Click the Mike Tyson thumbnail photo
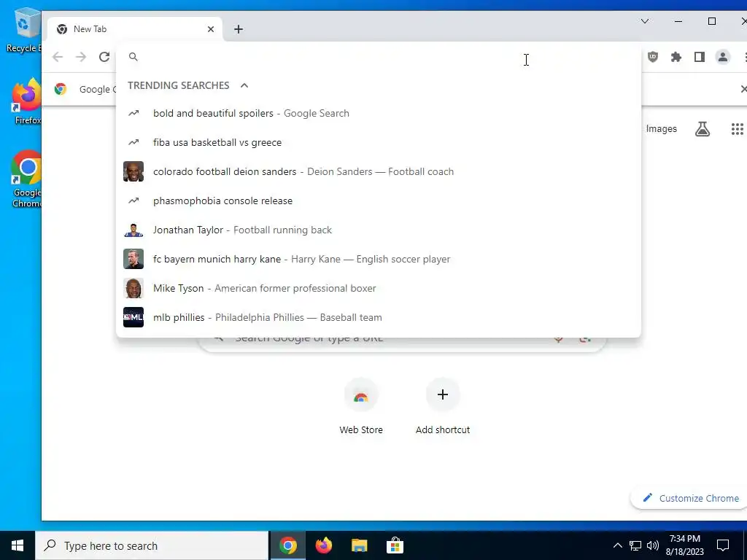The width and height of the screenshot is (747, 560). click(133, 288)
